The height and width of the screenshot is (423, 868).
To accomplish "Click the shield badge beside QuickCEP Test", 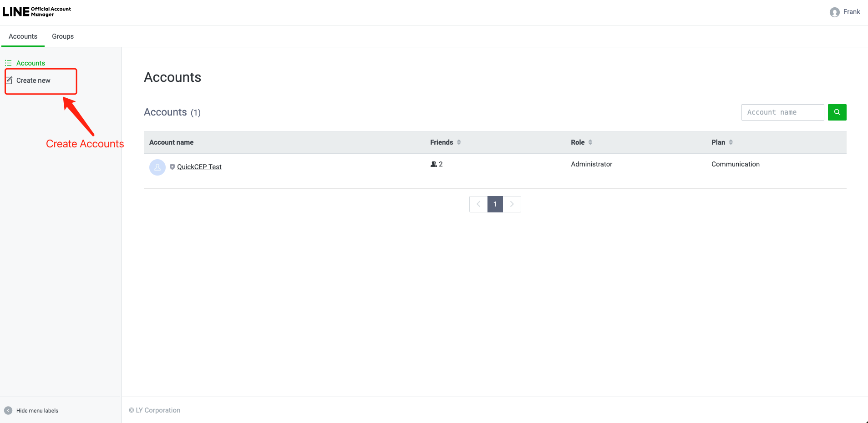I will pyautogui.click(x=172, y=167).
